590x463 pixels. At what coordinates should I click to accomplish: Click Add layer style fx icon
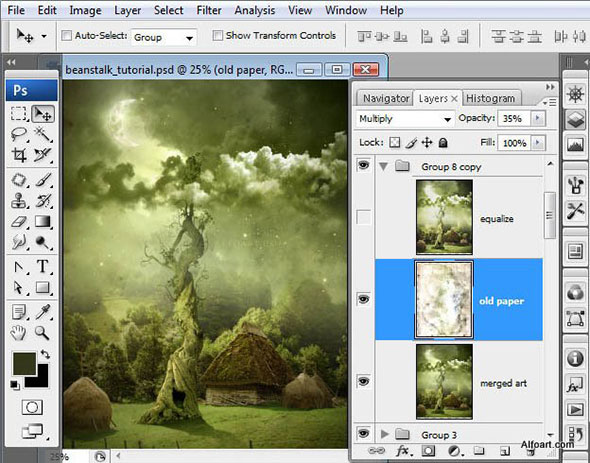point(403,451)
